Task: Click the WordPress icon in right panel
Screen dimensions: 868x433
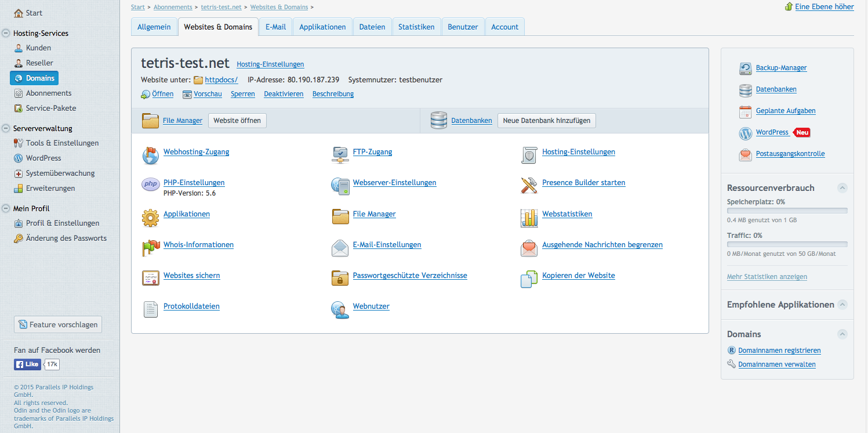Action: [745, 133]
